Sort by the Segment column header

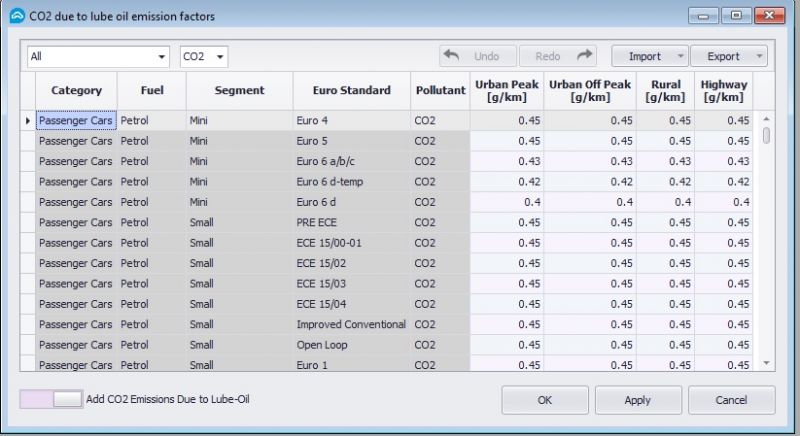(240, 91)
